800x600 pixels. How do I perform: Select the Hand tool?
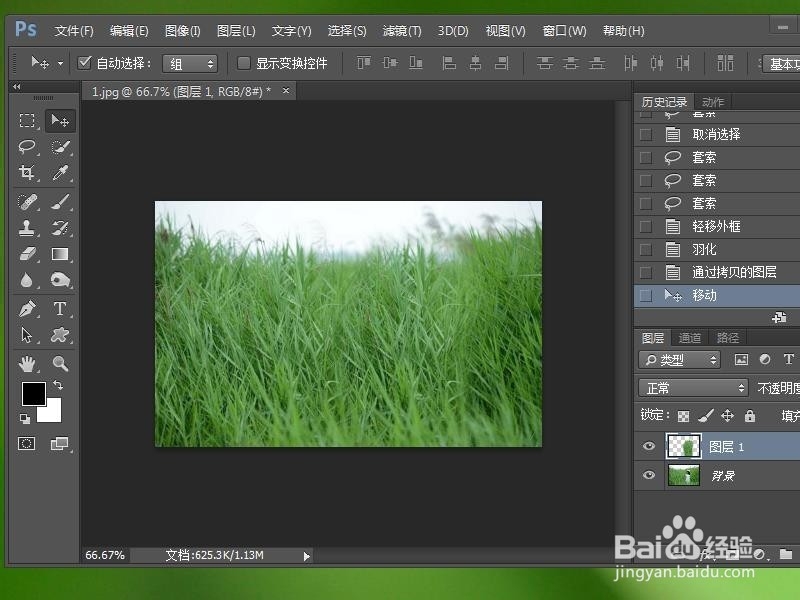(27, 364)
